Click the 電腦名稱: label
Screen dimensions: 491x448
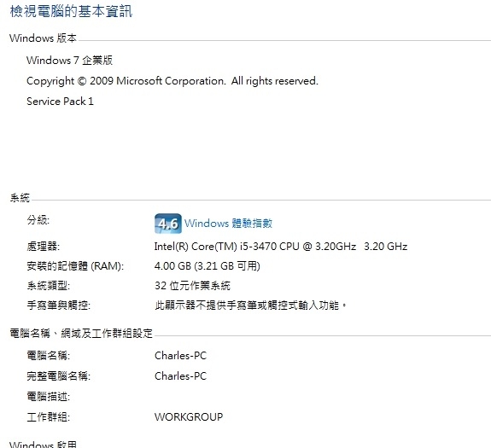click(48, 356)
